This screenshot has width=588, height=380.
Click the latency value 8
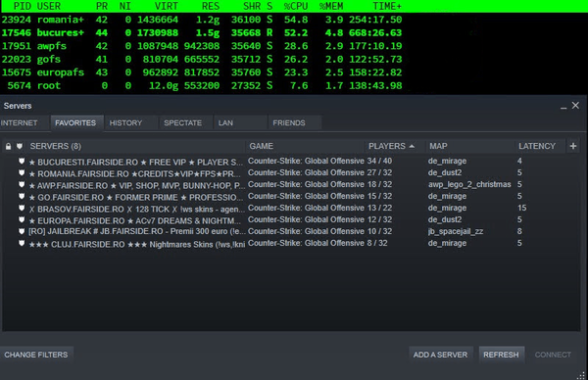(519, 231)
